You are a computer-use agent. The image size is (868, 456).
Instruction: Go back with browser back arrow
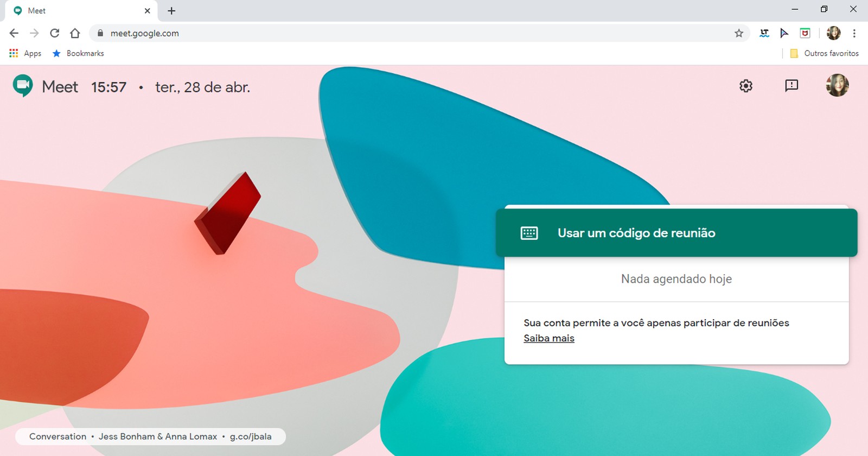click(x=14, y=33)
